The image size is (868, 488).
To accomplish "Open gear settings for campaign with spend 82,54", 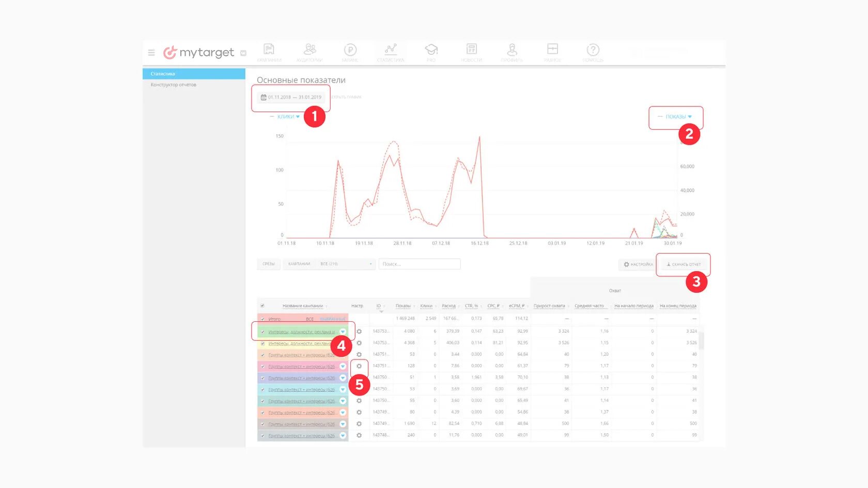I will click(359, 424).
